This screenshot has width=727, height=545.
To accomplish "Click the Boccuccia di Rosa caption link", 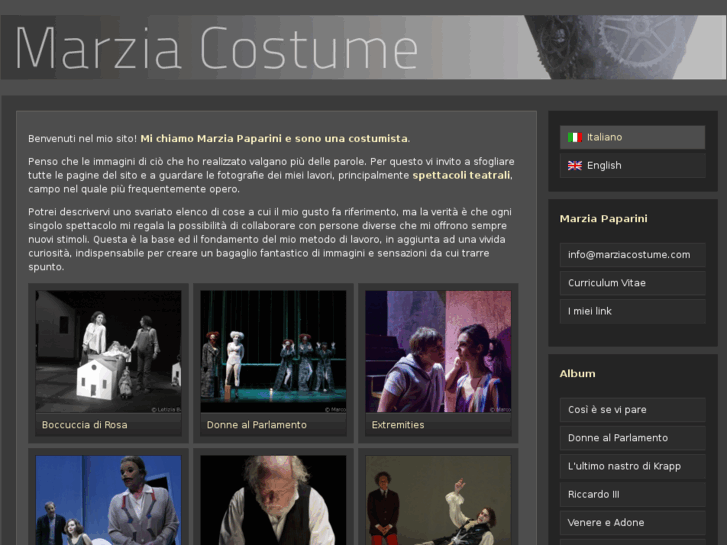I will point(84,425).
